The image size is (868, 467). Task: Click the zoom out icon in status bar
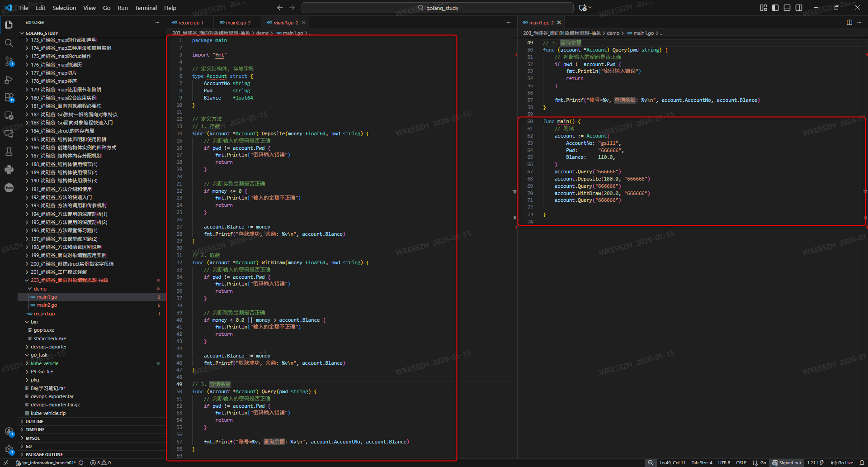(x=651, y=462)
